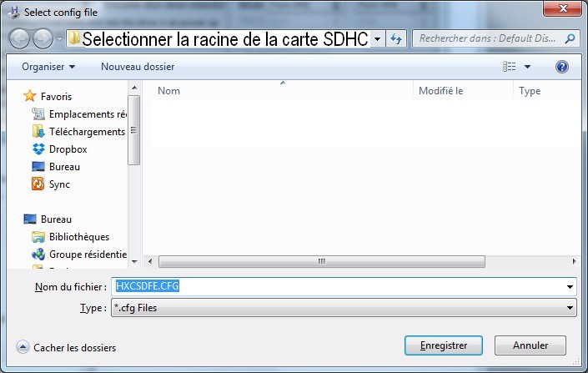This screenshot has height=373, width=588.
Task: Click the navigation pane vertical scrollbar thumb
Action: click(133, 130)
